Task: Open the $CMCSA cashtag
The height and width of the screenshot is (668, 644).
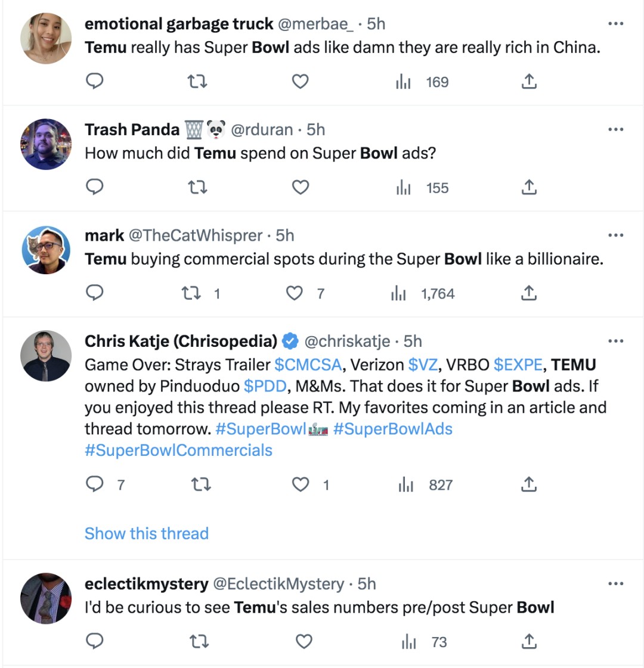Action: tap(308, 365)
